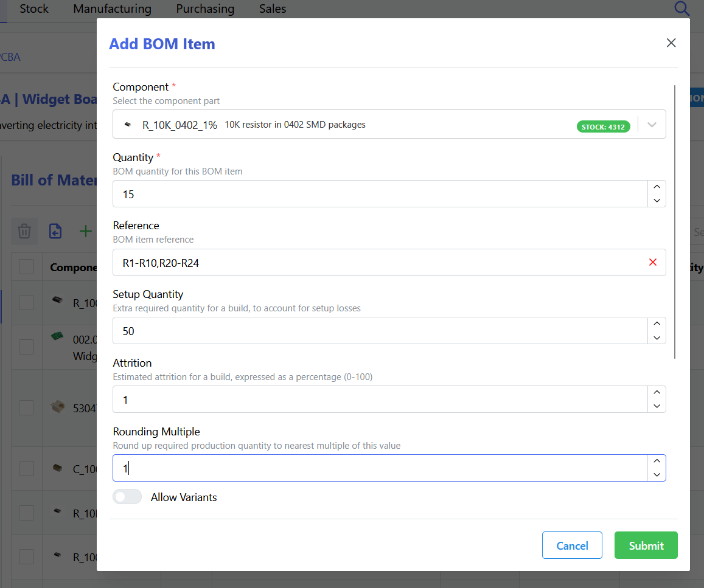Viewport: 704px width, 588px height.
Task: Increment Quantity with the up arrow
Action: (x=657, y=187)
